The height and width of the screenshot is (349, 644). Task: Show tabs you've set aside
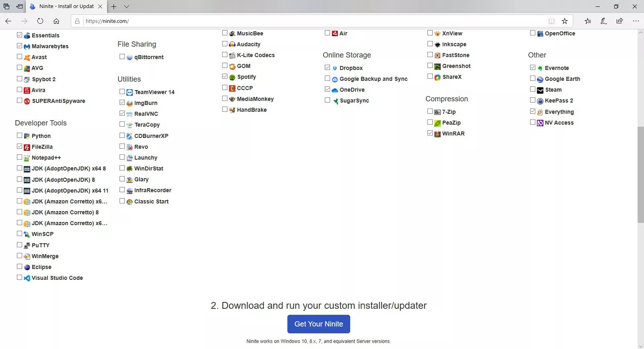click(x=6, y=6)
